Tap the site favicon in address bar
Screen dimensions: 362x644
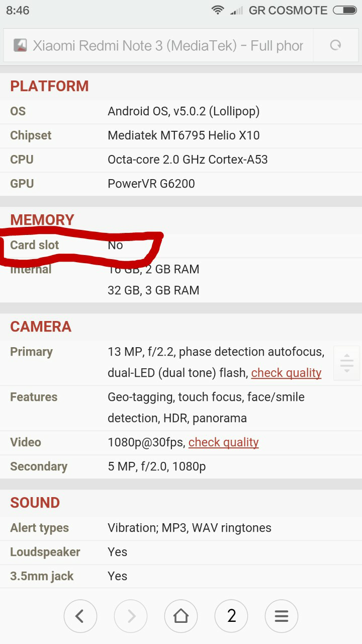20,45
